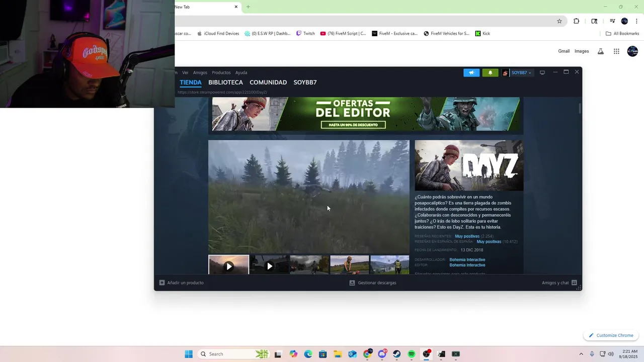This screenshot has height=362, width=644.
Task: Click the Customize Chrome button
Action: tap(611, 335)
